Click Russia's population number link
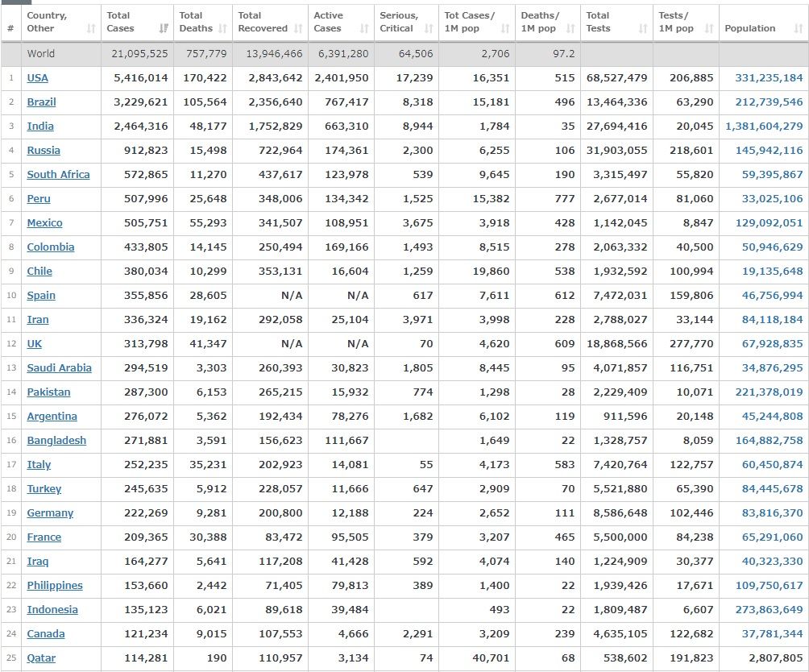The height and width of the screenshot is (672, 809). click(769, 151)
